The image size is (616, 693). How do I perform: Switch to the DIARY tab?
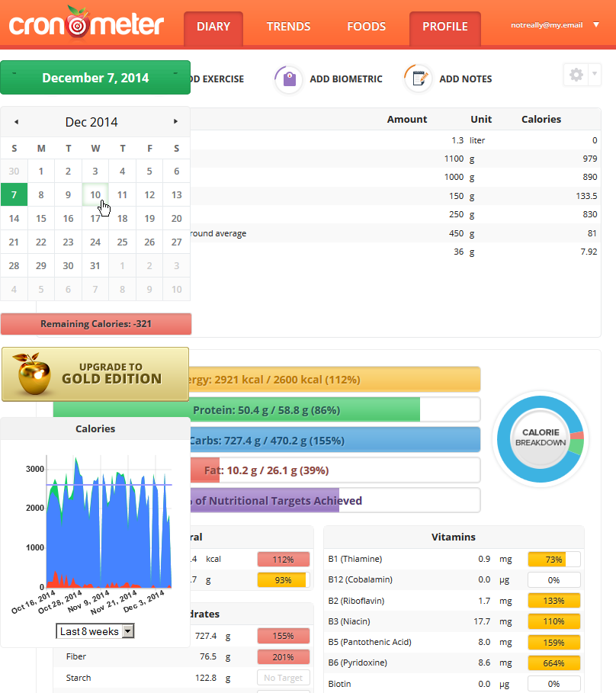pos(213,27)
